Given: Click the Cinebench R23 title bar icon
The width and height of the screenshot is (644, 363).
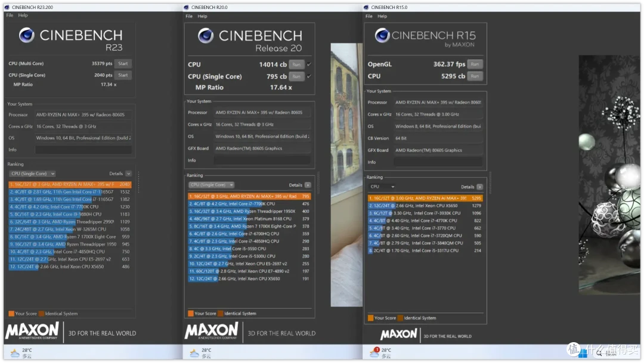Looking at the screenshot, I should point(7,7).
